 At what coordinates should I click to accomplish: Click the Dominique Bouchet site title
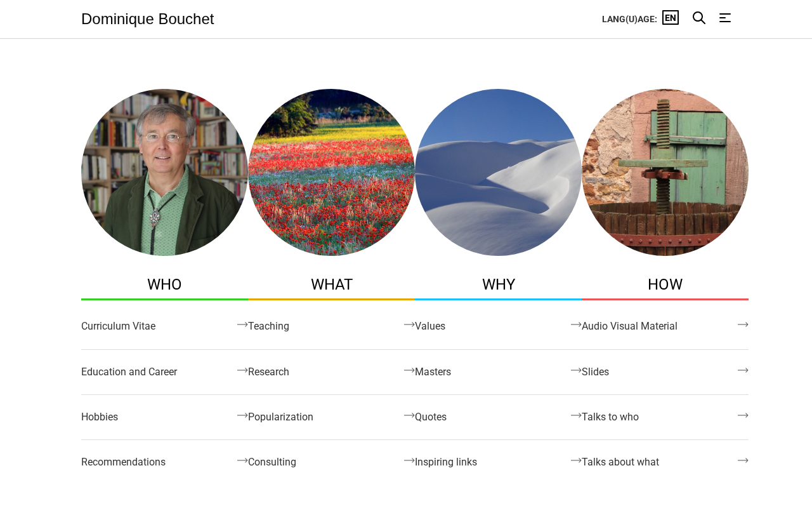click(x=148, y=19)
